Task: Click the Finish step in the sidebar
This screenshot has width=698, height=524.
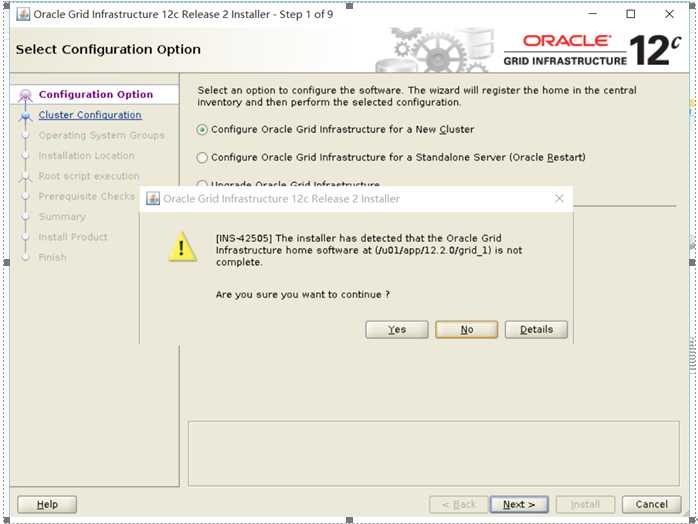Action: click(x=53, y=257)
